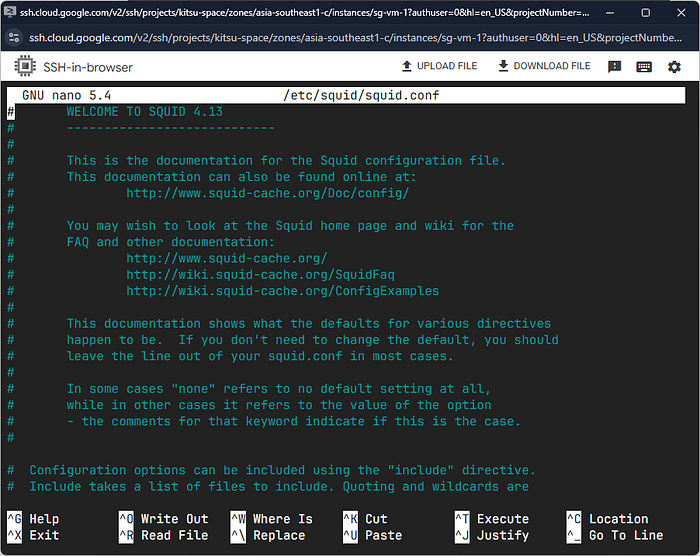The width and height of the screenshot is (700, 556).
Task: Click the http://www.squid-cache.org/ homepage line
Action: coord(227,258)
